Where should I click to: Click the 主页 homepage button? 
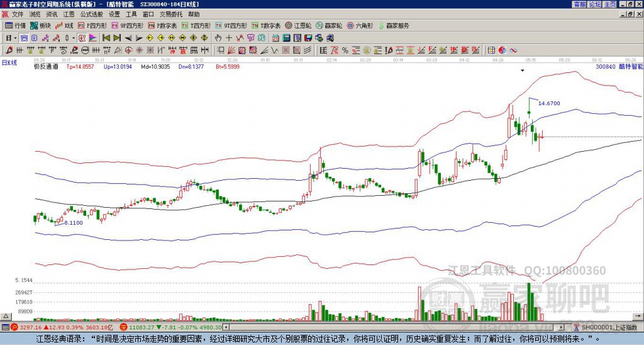tap(609, 4)
